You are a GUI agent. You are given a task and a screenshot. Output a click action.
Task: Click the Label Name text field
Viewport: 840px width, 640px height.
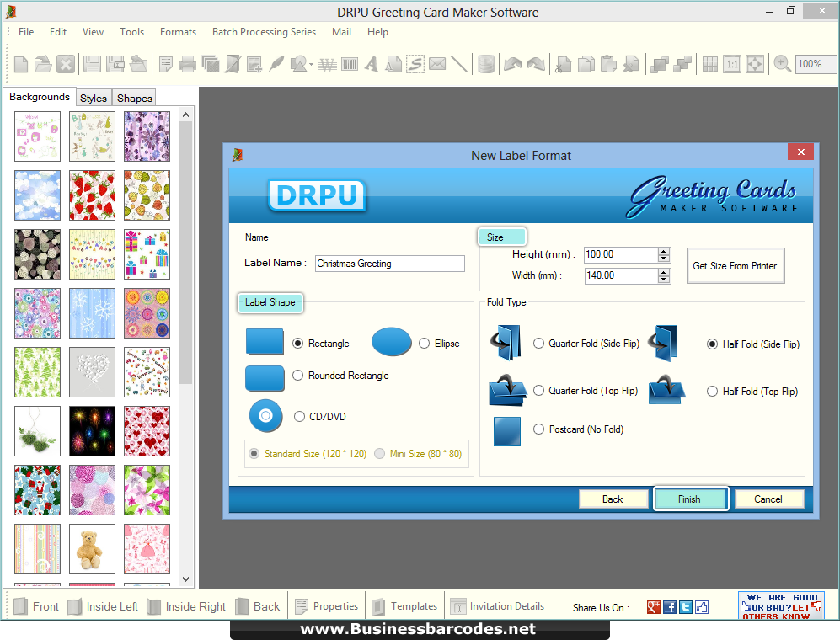coord(389,264)
